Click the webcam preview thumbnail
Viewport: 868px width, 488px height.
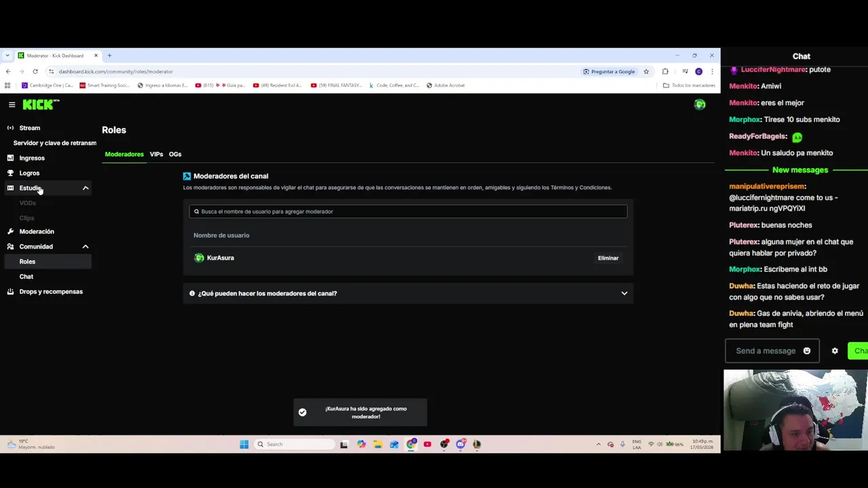795,410
